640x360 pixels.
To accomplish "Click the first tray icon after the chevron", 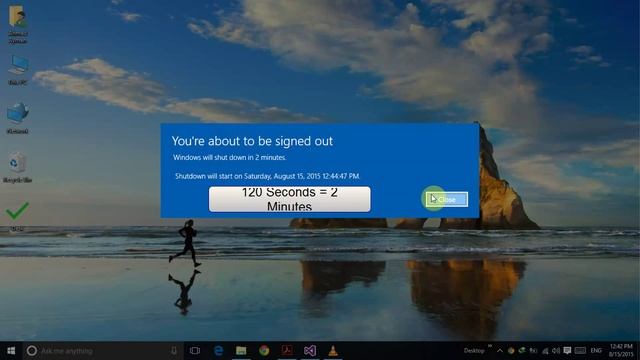I will pyautogui.click(x=511, y=351).
